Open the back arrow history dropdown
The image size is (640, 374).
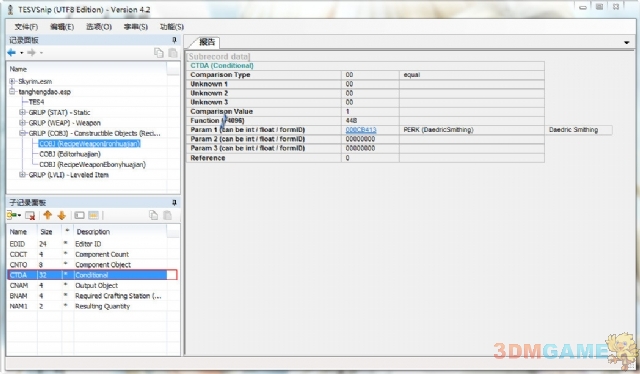click(22, 53)
